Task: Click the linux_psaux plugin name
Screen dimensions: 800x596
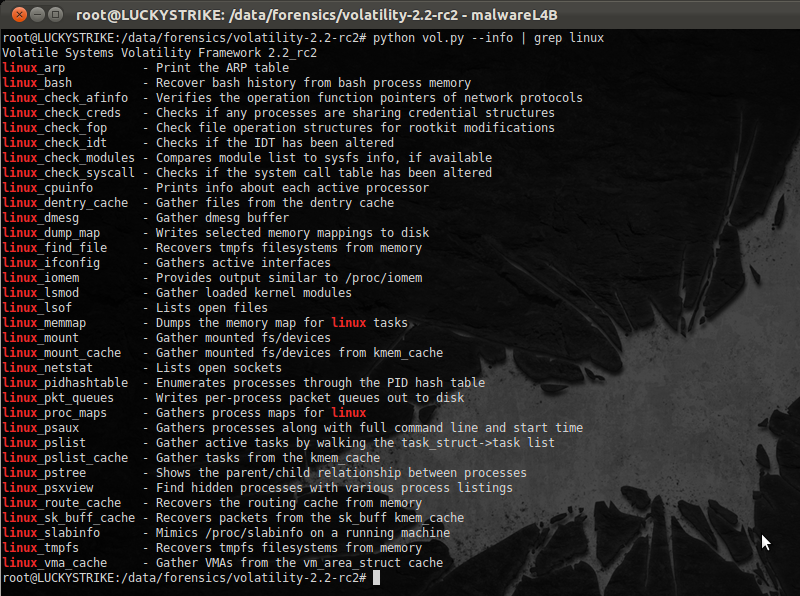Action: (x=41, y=428)
